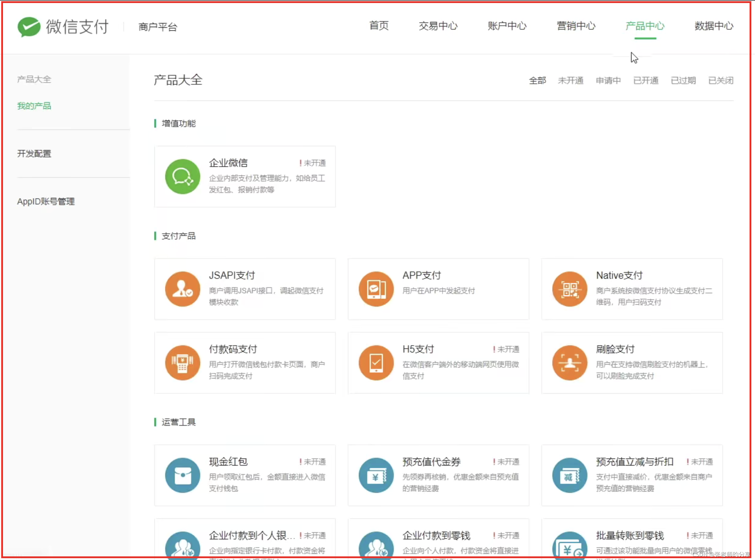Open 开发配置 in sidebar
Screen dimensions: 755x560
[34, 154]
